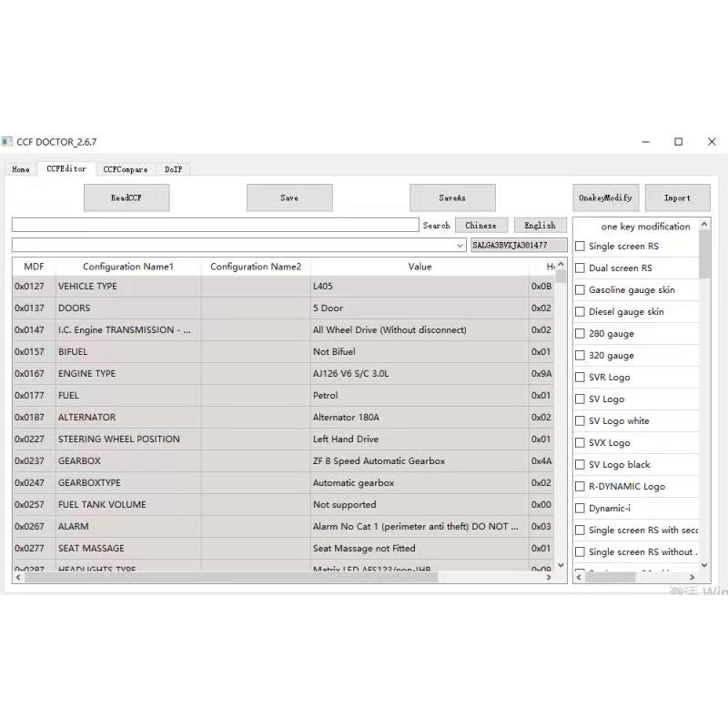The width and height of the screenshot is (728, 728).
Task: Click one key list horizontal scroll right arrow
Action: (692, 577)
